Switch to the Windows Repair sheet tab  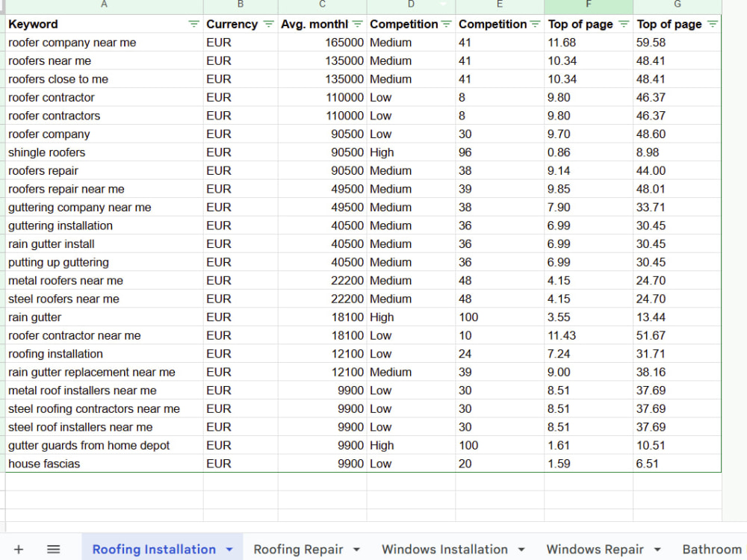tap(595, 550)
